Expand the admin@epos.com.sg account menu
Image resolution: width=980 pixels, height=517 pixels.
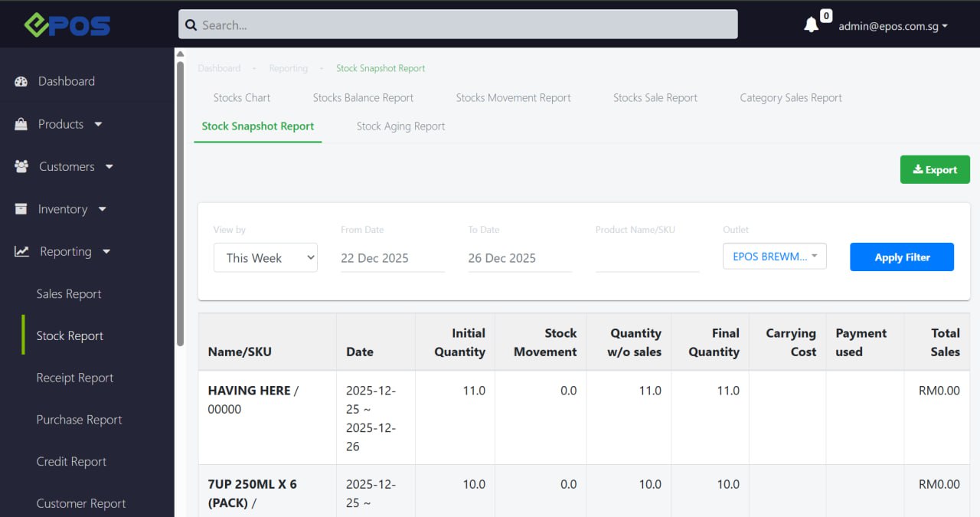(x=893, y=26)
